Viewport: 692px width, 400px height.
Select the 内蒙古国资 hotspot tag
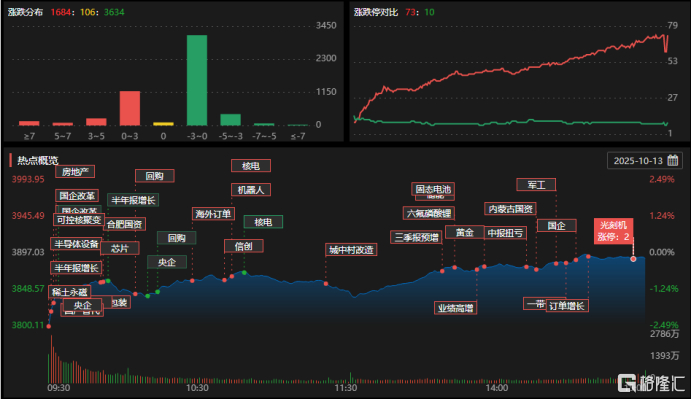click(510, 209)
